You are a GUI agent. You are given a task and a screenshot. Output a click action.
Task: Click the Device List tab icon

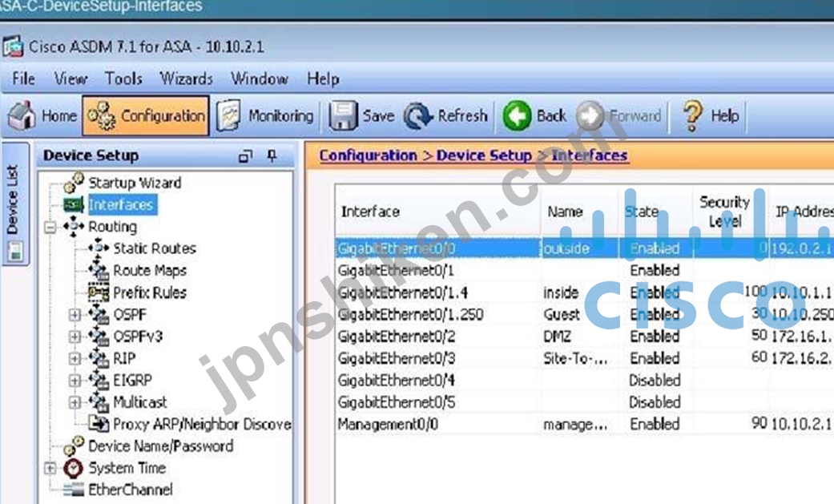[15, 252]
